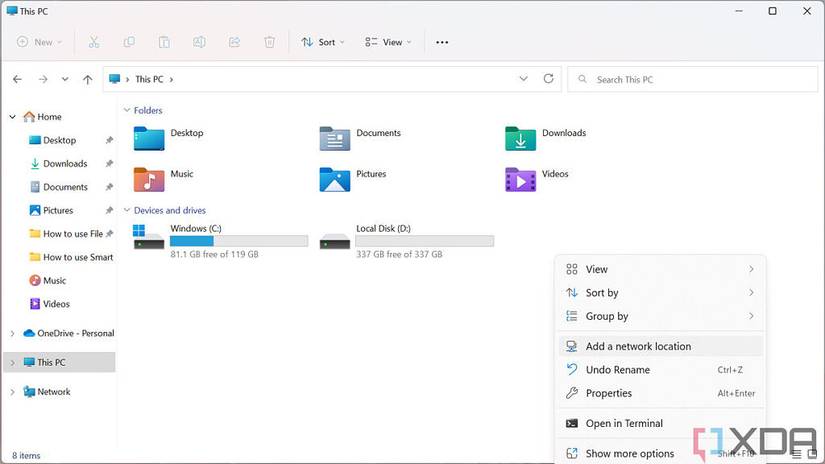This screenshot has width=825, height=464.
Task: Open the Desktop folder icon
Action: (149, 138)
